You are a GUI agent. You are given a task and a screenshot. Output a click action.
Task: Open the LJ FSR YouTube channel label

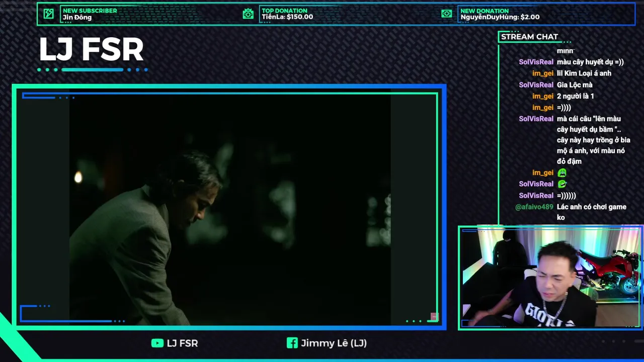point(182,343)
